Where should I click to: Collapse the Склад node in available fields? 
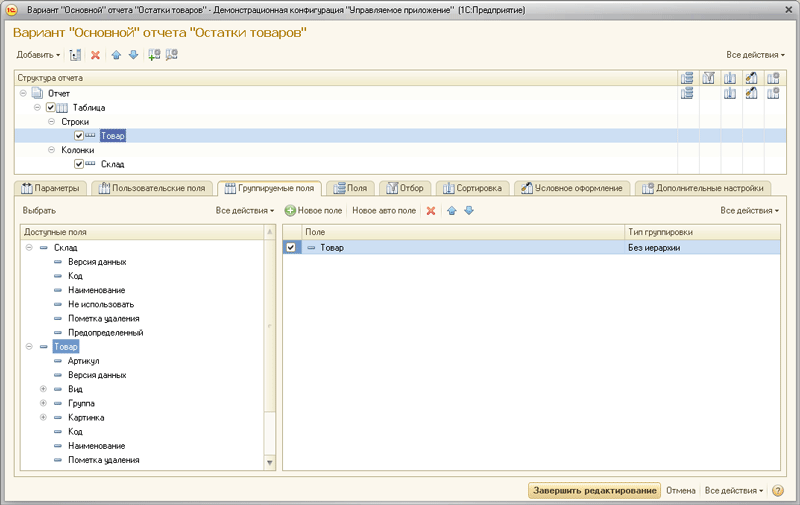tap(29, 247)
